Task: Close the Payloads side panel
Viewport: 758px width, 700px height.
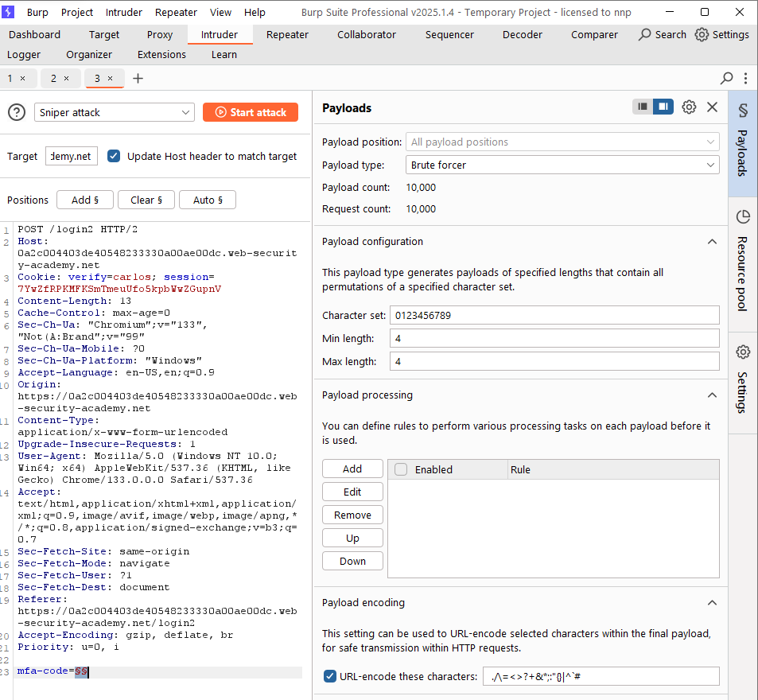Action: point(712,107)
